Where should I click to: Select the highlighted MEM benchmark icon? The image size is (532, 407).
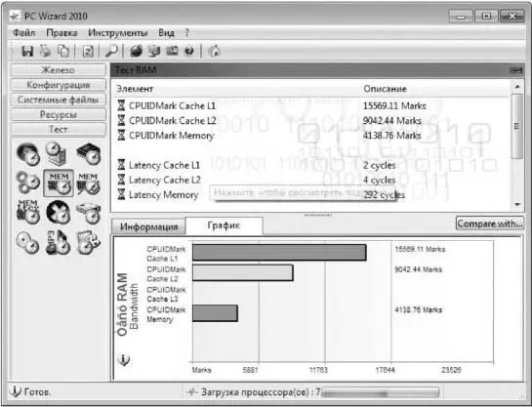[x=59, y=183]
